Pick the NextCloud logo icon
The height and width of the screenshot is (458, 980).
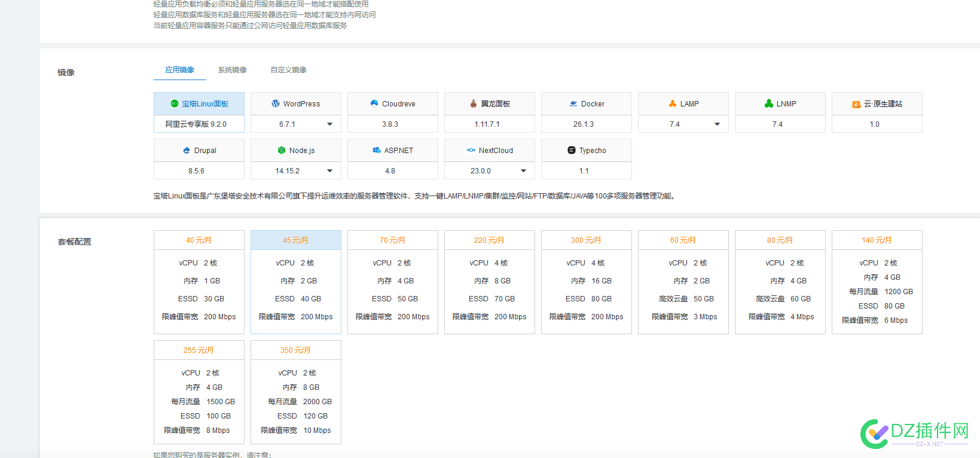pos(471,151)
